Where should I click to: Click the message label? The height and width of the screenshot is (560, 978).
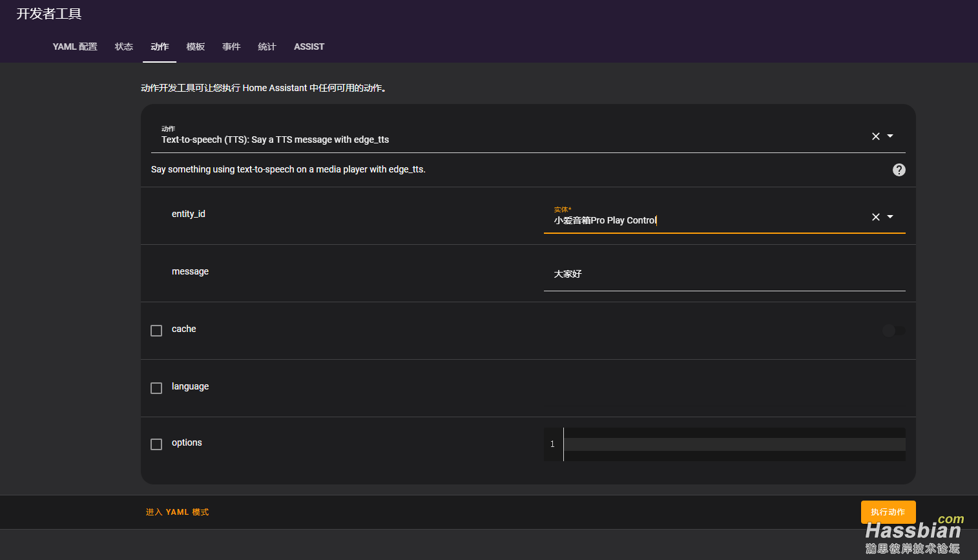[190, 271]
